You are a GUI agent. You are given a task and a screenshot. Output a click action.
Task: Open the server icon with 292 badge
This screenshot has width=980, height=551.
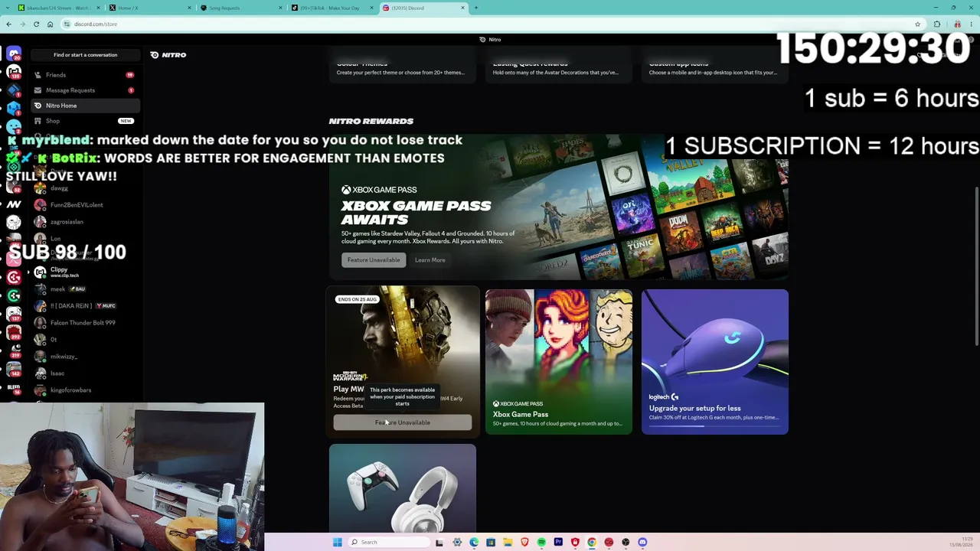click(x=14, y=332)
